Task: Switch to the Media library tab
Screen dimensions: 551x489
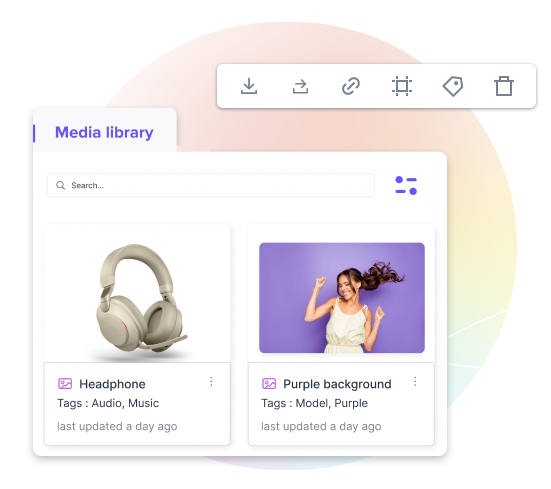Action: tap(104, 133)
